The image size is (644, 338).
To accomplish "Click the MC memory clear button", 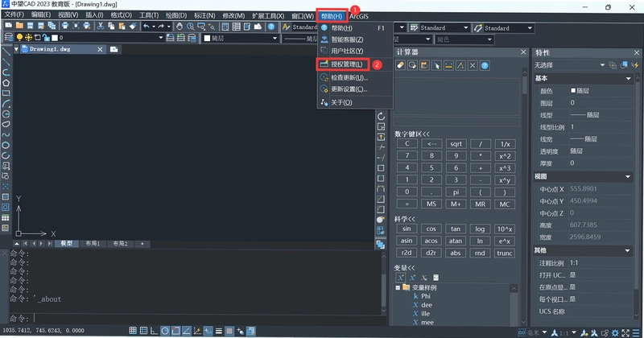I will pyautogui.click(x=505, y=204).
